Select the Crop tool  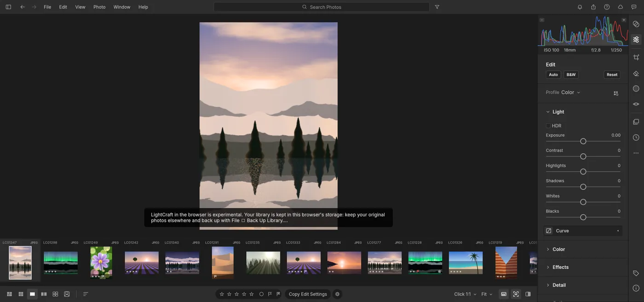636,57
